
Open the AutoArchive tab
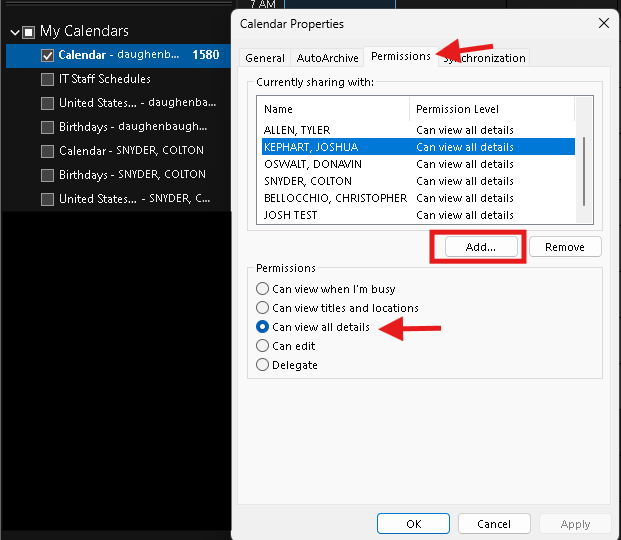click(327, 58)
